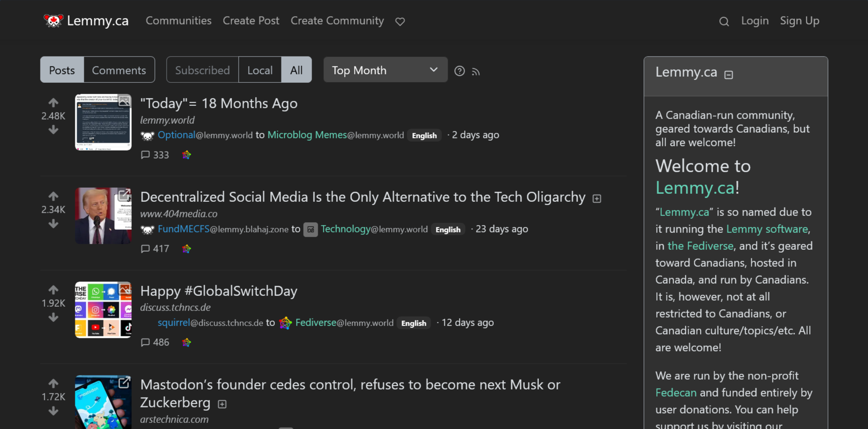Click Login in navbar
This screenshot has width=868, height=429.
pos(755,21)
